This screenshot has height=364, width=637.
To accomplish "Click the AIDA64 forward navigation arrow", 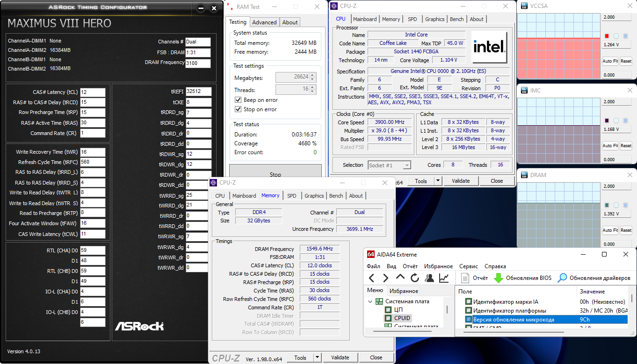I will tap(386, 278).
